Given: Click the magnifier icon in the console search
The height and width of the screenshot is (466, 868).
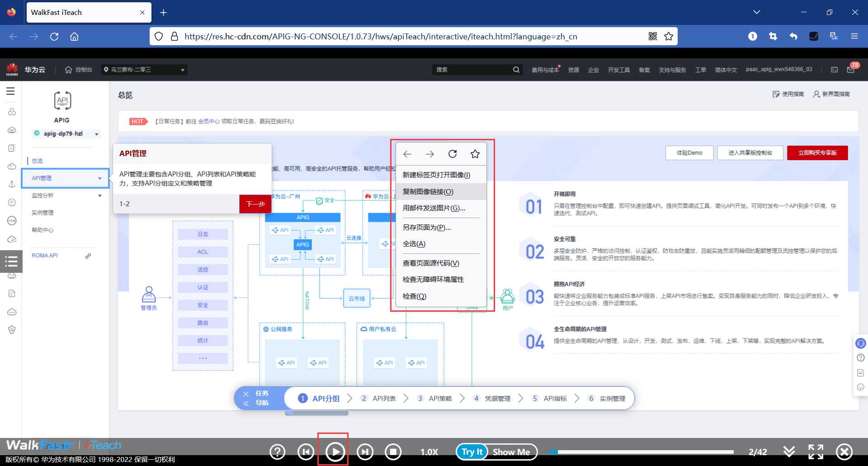Looking at the screenshot, I should click(516, 70).
